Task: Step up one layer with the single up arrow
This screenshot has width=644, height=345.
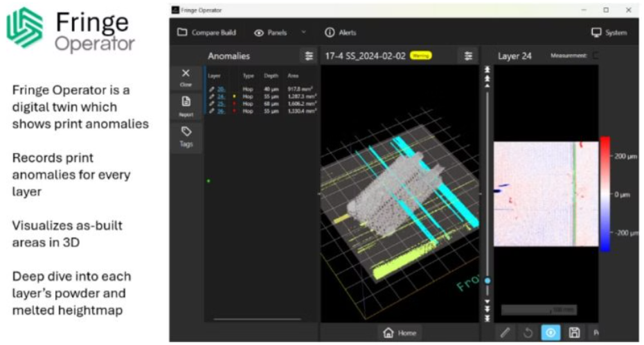Action: pyautogui.click(x=487, y=86)
